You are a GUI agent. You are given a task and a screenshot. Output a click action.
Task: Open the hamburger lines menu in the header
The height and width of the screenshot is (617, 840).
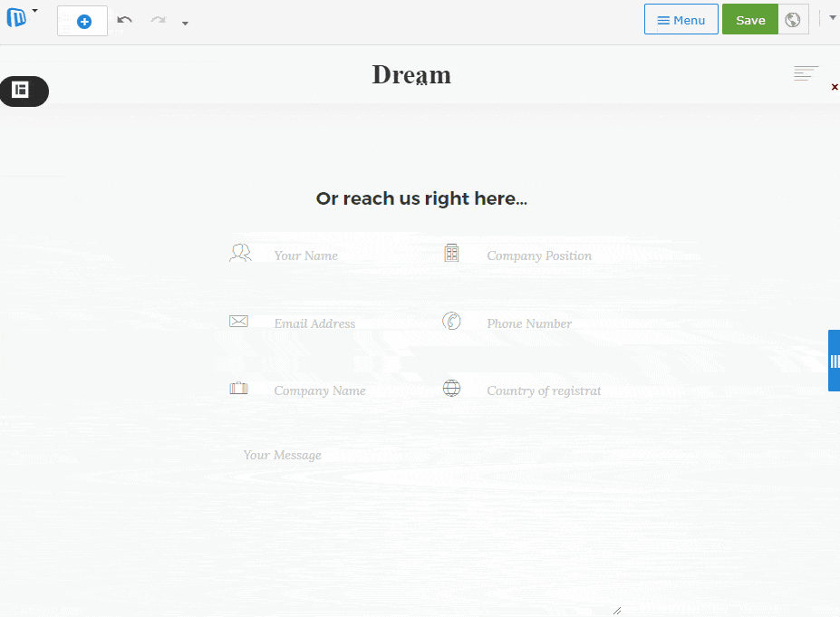pos(806,73)
